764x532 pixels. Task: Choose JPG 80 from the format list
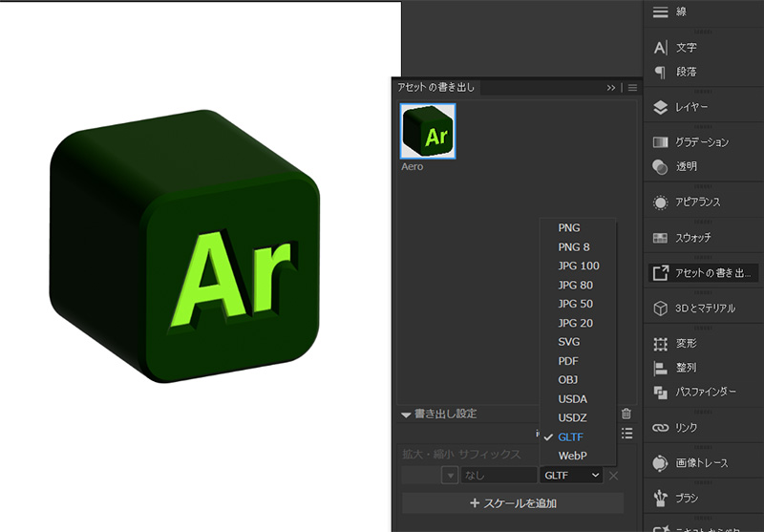(578, 285)
